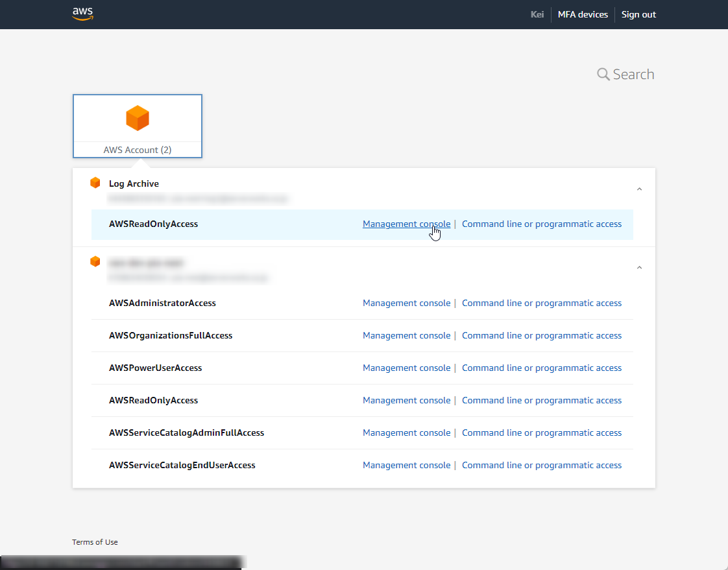The image size is (728, 570).
Task: Click the AWSServiceCatalogAdminFullAccess role name
Action: coord(186,433)
